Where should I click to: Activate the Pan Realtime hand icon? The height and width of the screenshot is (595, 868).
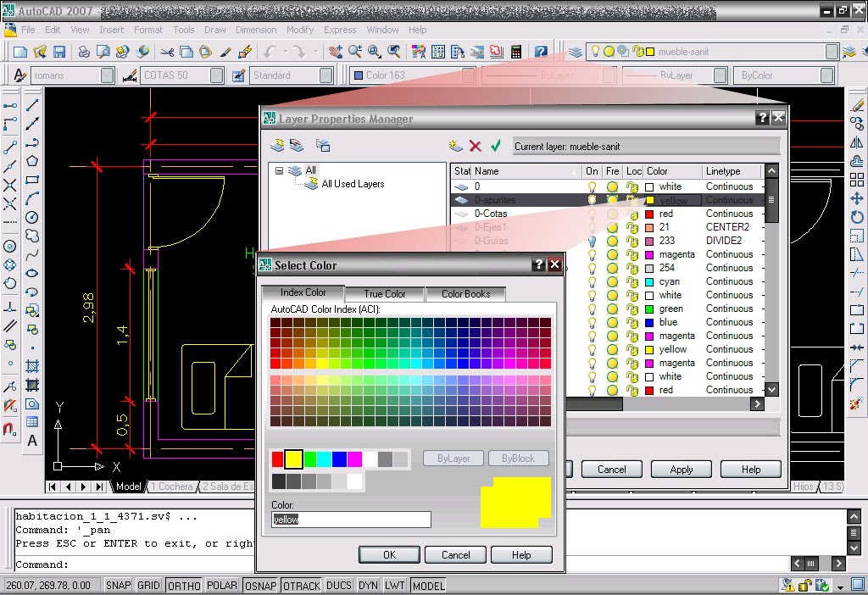point(334,52)
